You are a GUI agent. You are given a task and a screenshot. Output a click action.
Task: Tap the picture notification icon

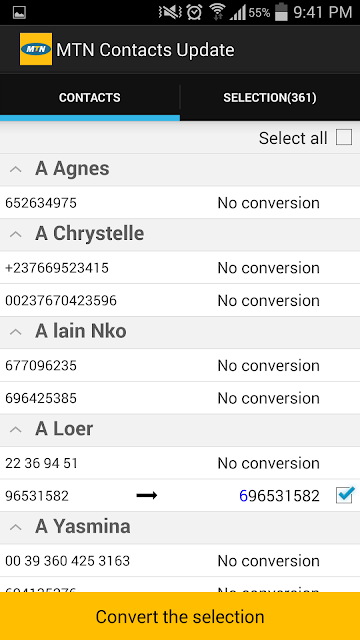click(x=20, y=12)
